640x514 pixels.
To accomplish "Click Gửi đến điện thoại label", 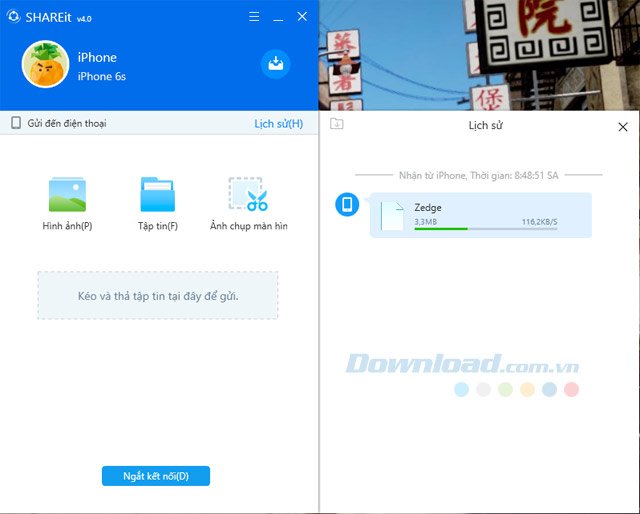I will 67,123.
